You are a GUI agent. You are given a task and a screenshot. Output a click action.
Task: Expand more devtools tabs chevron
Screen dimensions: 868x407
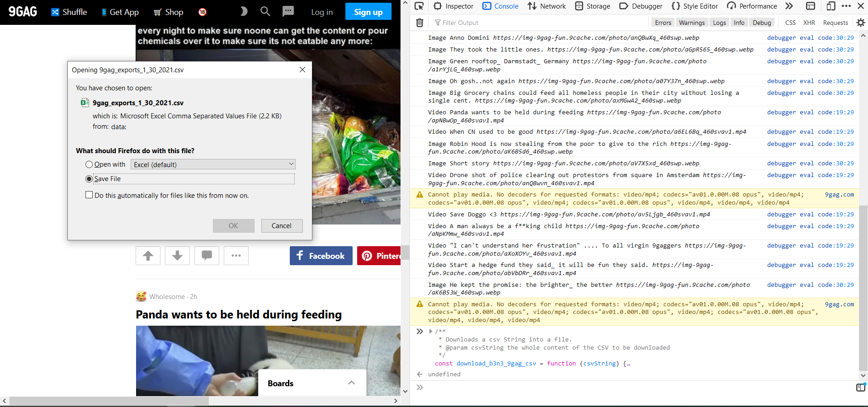pyautogui.click(x=789, y=6)
